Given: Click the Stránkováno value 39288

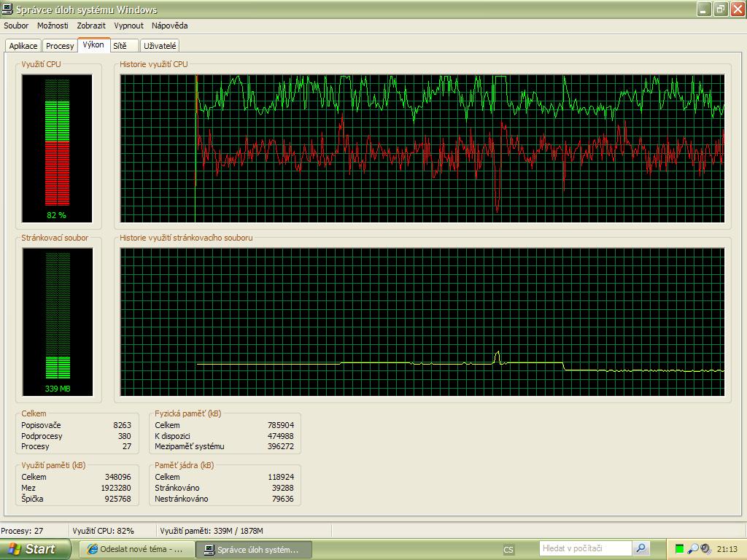Looking at the screenshot, I should click(x=283, y=488).
